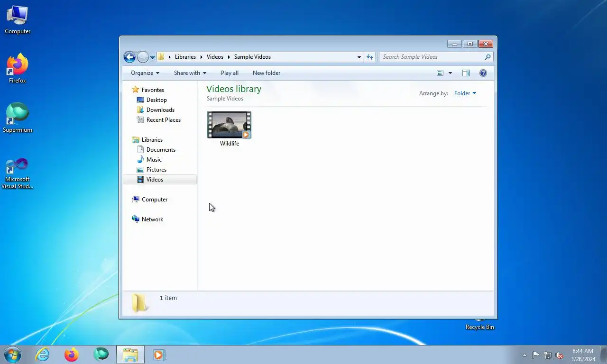This screenshot has width=607, height=364.
Task: Click the folder icon in the address bar
Action: 161,57
